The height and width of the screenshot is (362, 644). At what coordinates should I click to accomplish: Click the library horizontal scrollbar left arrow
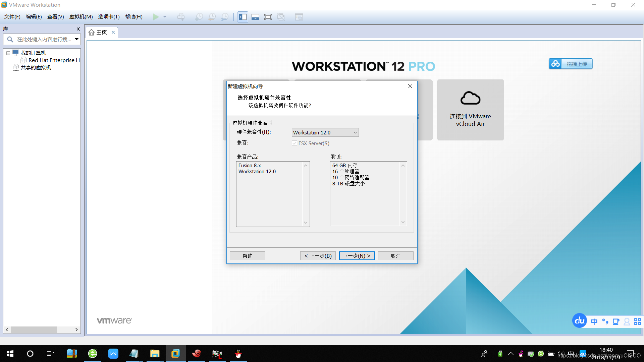point(7,330)
